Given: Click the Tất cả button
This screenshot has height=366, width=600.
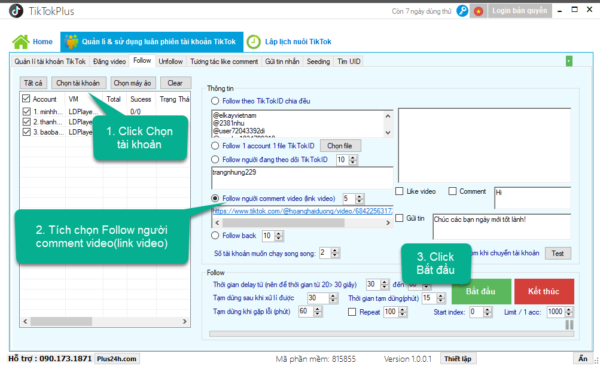Looking at the screenshot, I should 33,83.
